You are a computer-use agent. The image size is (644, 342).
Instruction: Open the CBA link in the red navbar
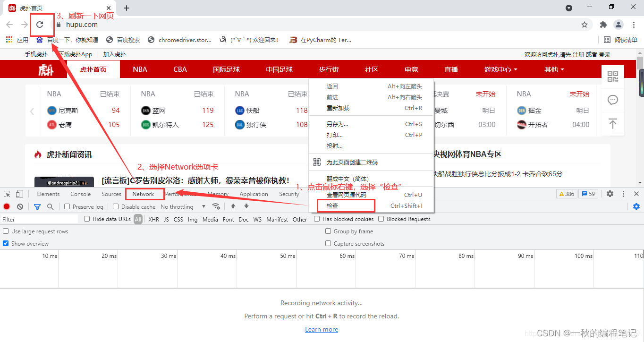(x=180, y=69)
